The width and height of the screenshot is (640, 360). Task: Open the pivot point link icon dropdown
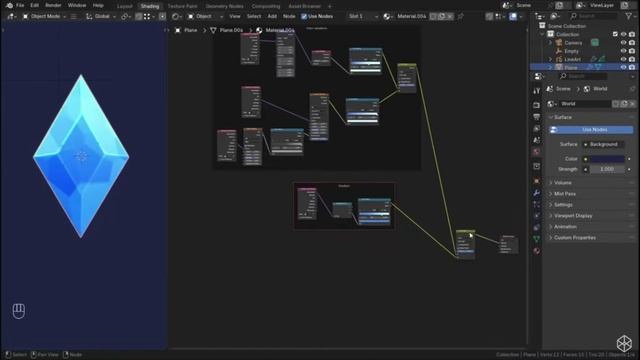[126, 16]
